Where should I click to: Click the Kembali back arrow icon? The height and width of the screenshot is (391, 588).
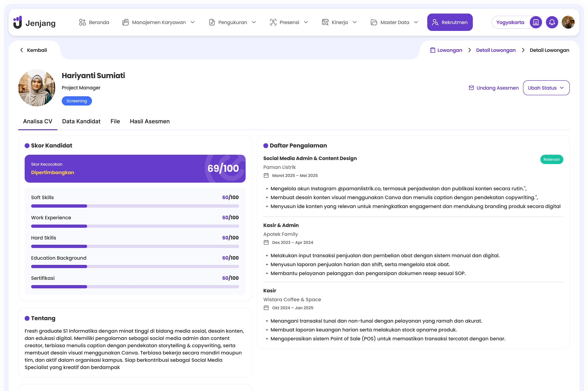pyautogui.click(x=22, y=50)
